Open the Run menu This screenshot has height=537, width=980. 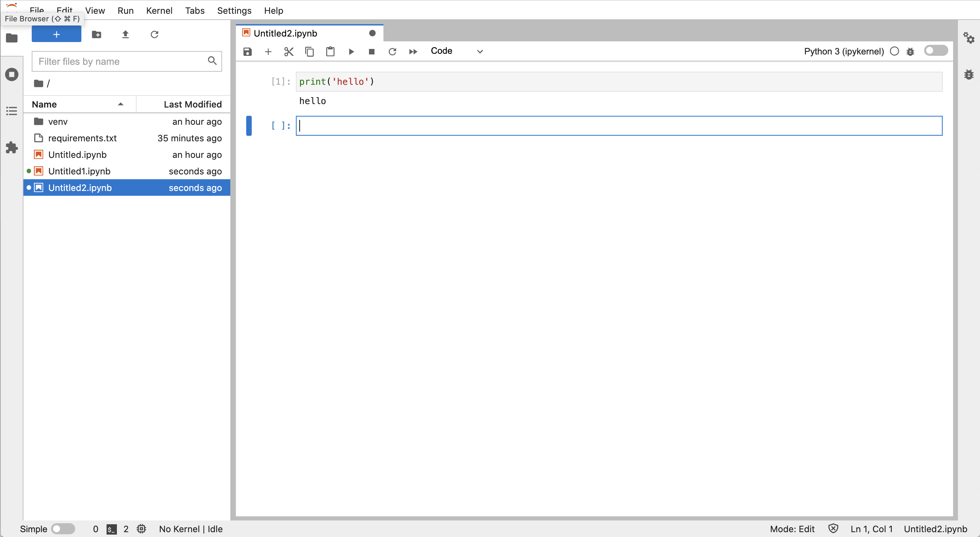tap(126, 11)
